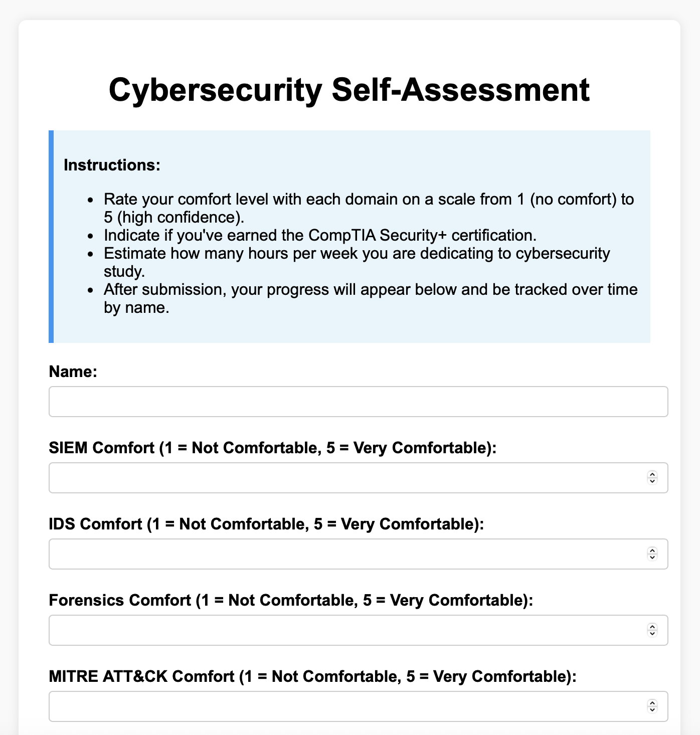Click the IDS Comfort label text
This screenshot has height=735, width=700.
pyautogui.click(x=266, y=524)
